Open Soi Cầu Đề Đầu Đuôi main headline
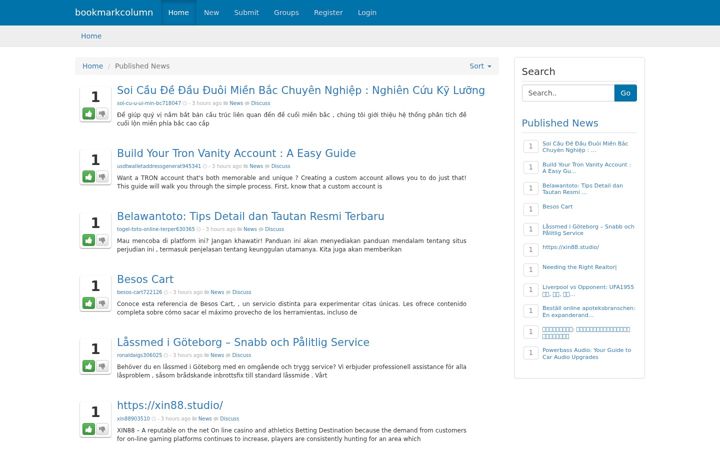This screenshot has height=450, width=720. 301,90
